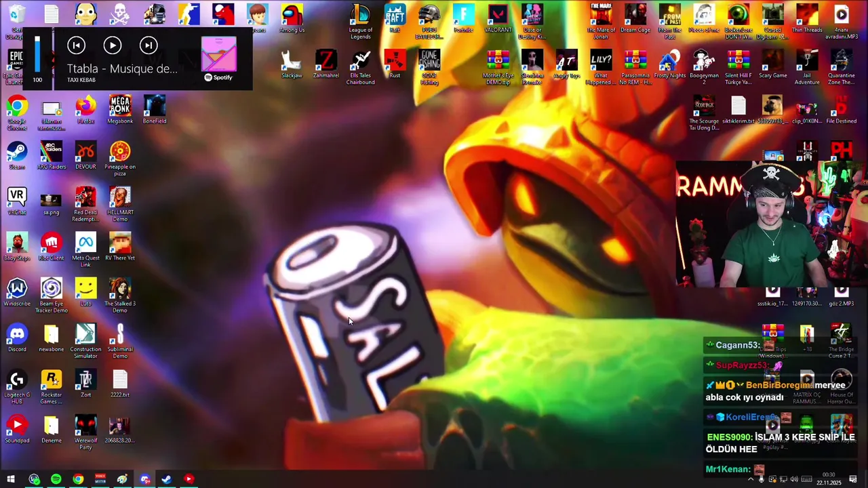This screenshot has height=488, width=868.
Task: Open Google Chrome desktop shortcut
Action: click(x=17, y=113)
